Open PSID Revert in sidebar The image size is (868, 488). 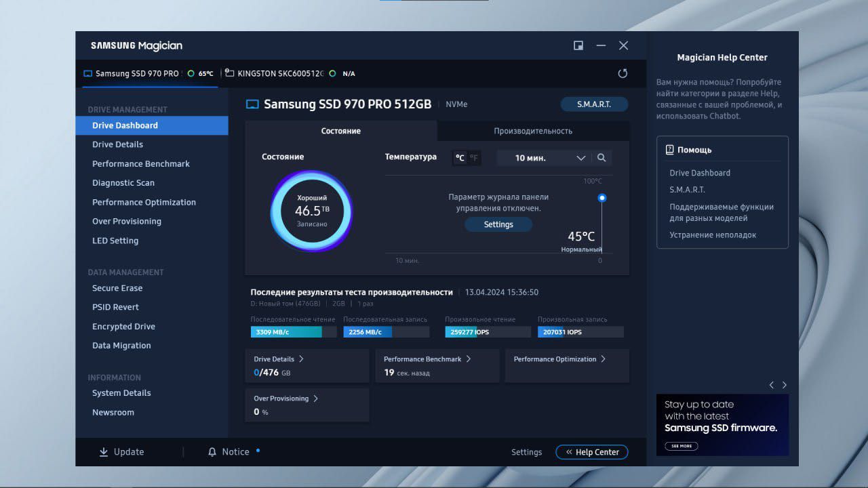click(x=115, y=307)
